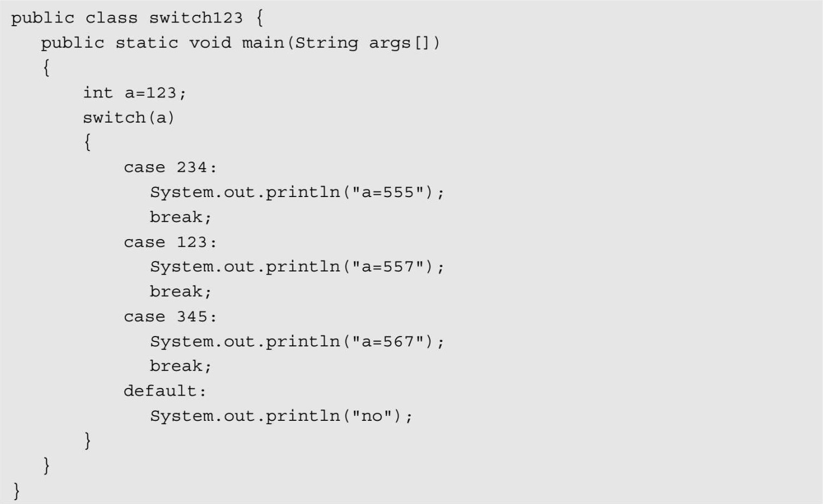Screen dimensions: 823x504
Task: Click the println "a=557" statement
Action: pos(297,267)
